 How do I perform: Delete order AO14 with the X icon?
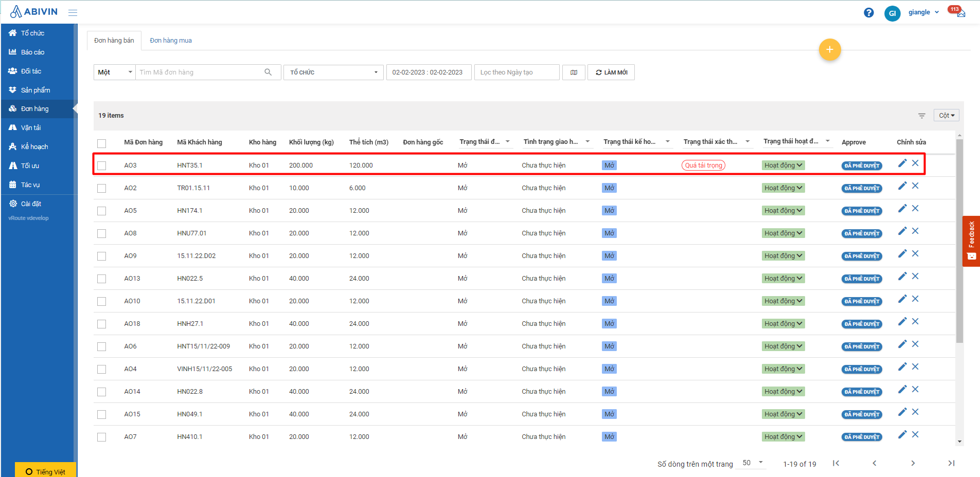tap(915, 389)
